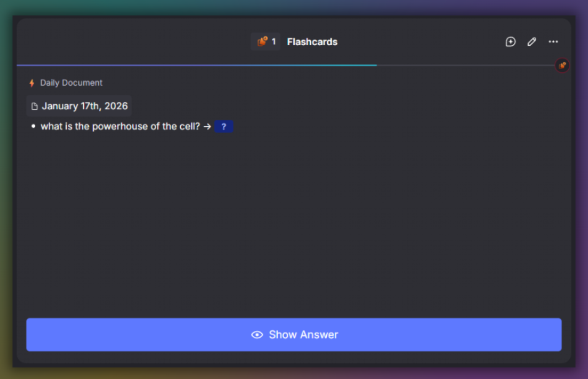This screenshot has width=588, height=379.
Task: Click the orange deck icon beside Flashcards title
Action: coord(262,41)
